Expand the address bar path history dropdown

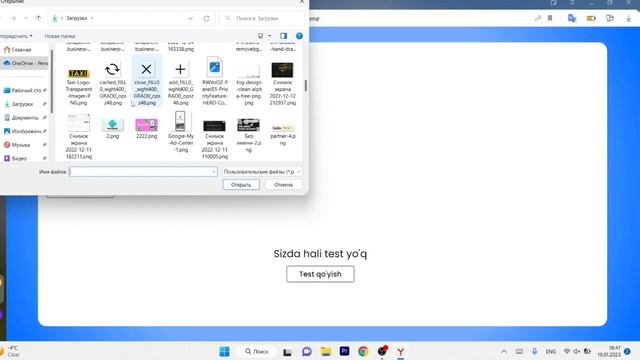190,18
